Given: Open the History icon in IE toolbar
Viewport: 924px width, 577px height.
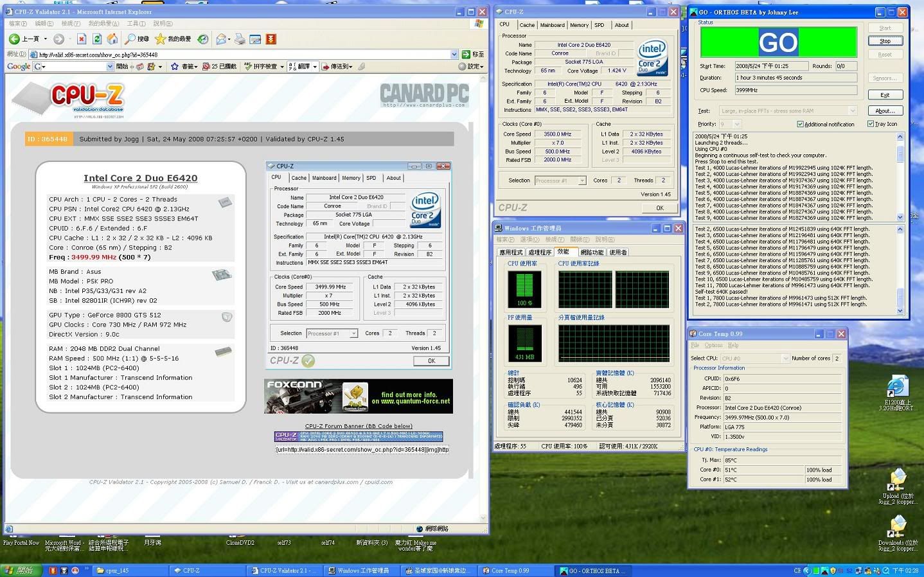Looking at the screenshot, I should (x=203, y=39).
